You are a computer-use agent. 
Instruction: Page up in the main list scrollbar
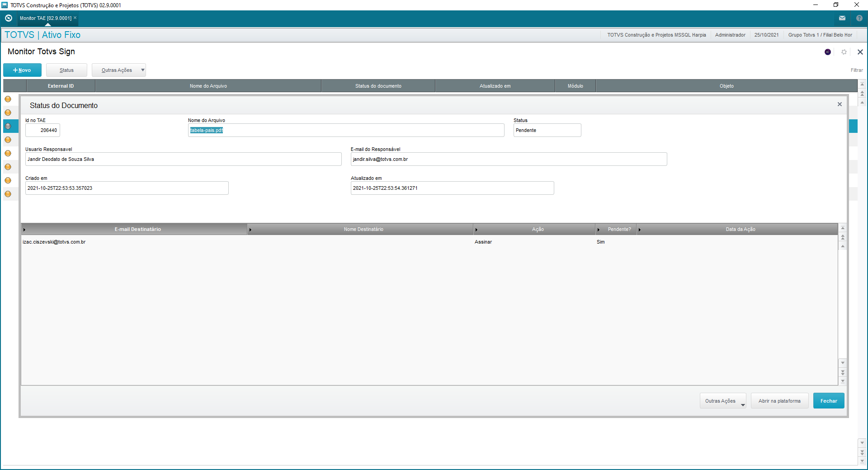(x=862, y=94)
